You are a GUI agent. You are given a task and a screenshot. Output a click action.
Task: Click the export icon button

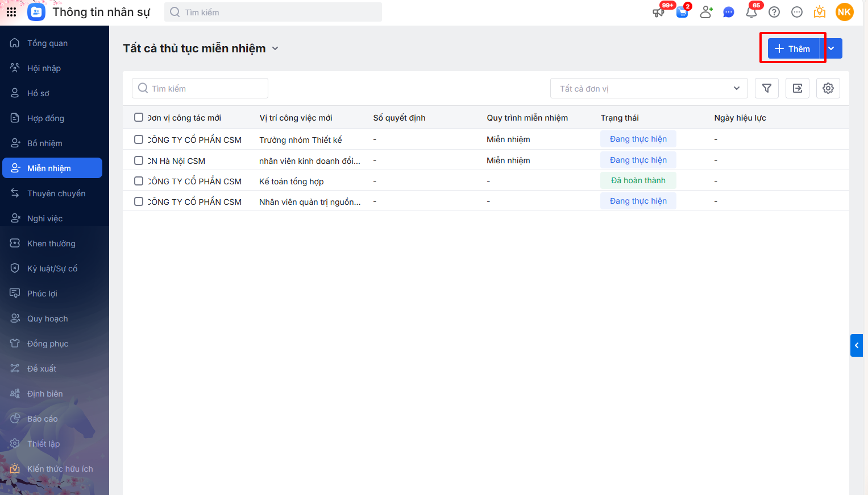pos(798,88)
